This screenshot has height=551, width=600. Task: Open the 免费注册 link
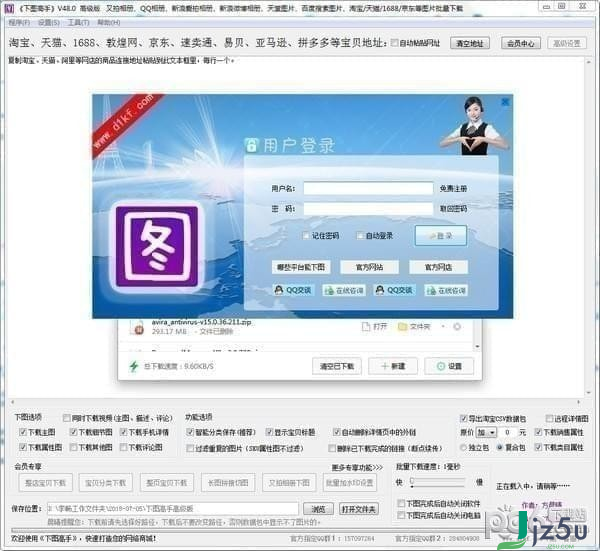coord(453,189)
